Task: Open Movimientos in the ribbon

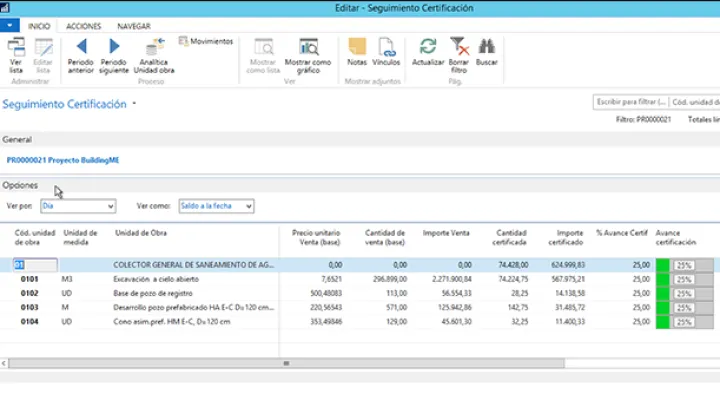Action: tap(206, 41)
